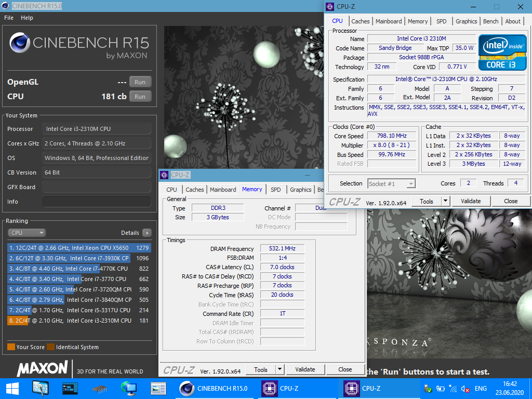
Task: Change ENG input language in tray
Action: pyautogui.click(x=481, y=389)
